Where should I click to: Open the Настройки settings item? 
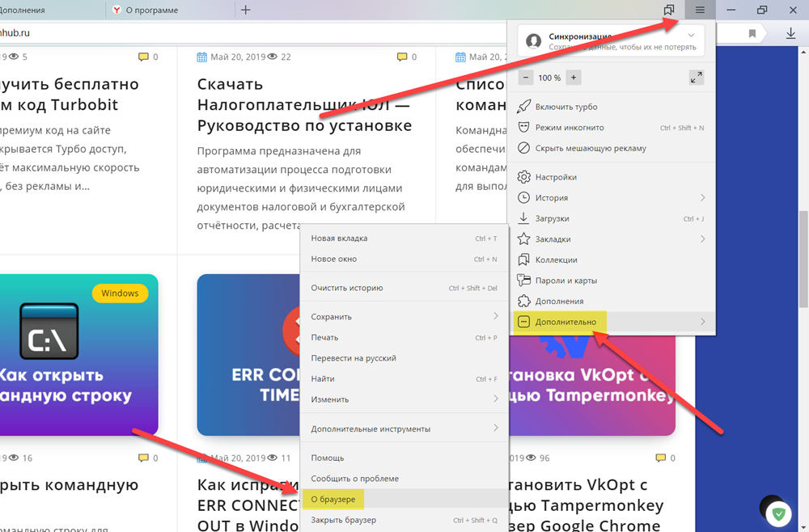556,177
